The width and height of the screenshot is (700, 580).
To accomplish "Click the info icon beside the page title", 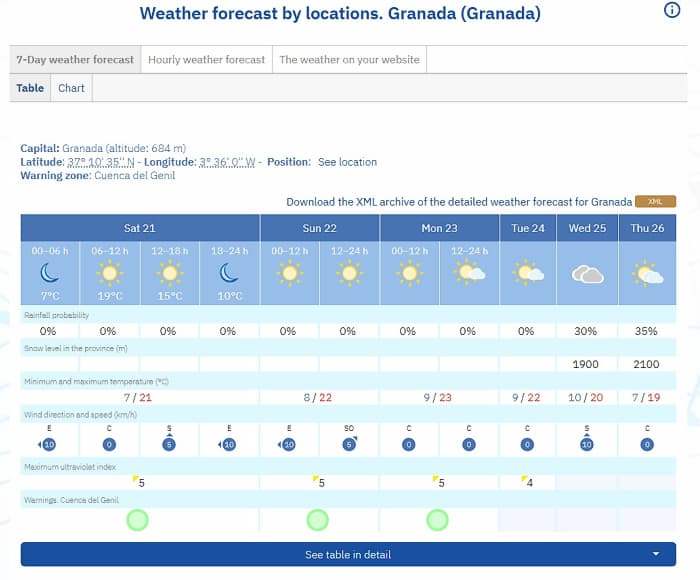I will (x=672, y=11).
